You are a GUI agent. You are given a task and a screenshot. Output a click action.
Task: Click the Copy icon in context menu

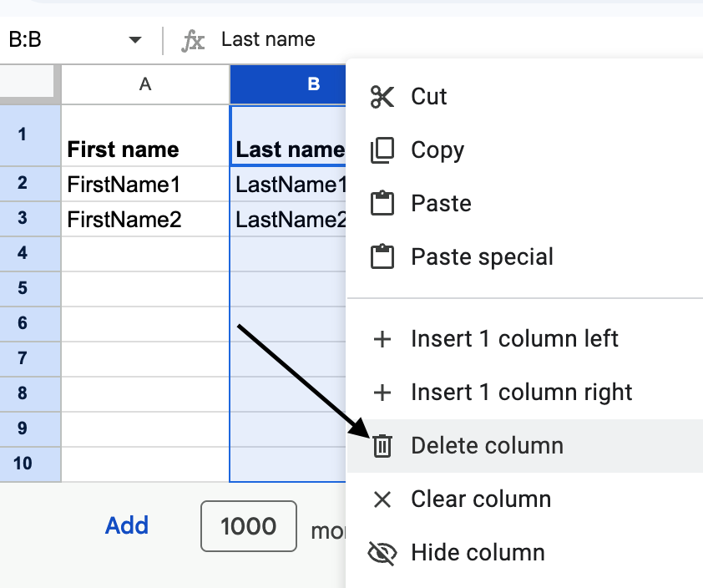click(382, 150)
